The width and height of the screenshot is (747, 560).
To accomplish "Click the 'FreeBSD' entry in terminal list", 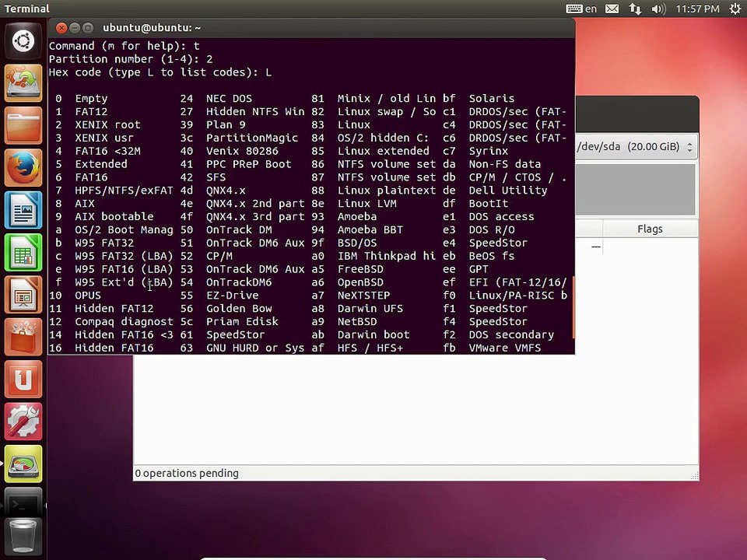I will 360,269.
